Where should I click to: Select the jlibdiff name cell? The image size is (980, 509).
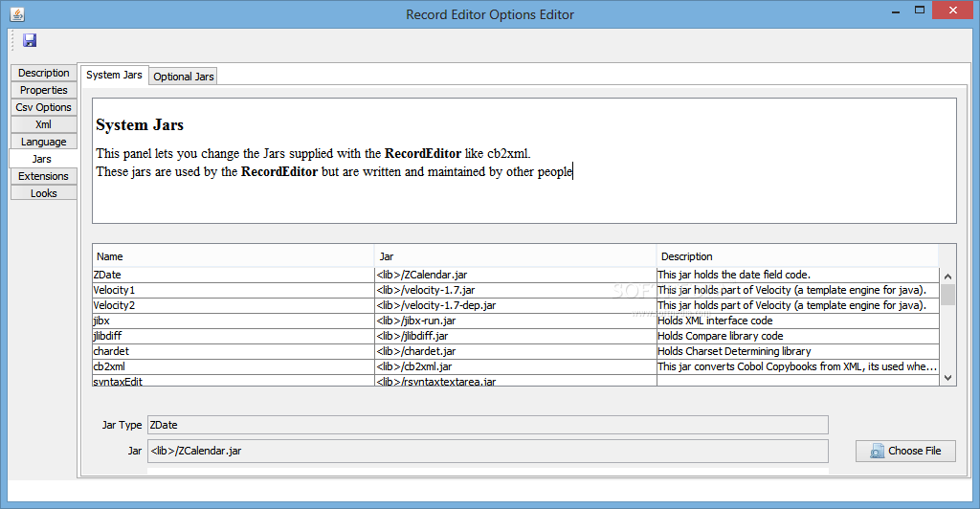pos(234,336)
